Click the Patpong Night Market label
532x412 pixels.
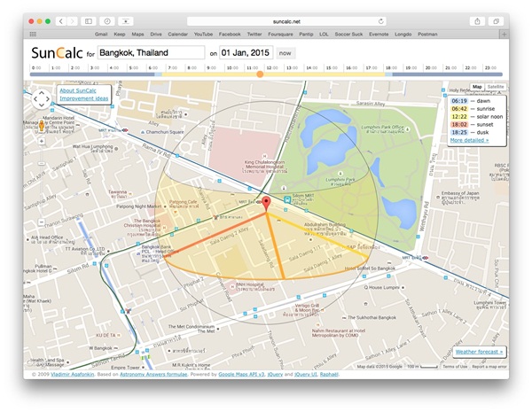pyautogui.click(x=139, y=206)
